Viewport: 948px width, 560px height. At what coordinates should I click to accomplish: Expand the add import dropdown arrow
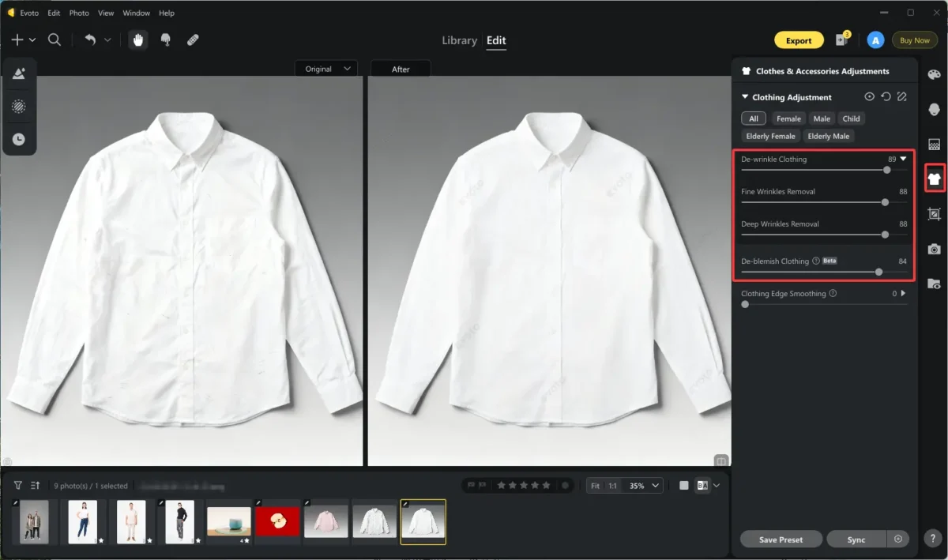click(x=32, y=40)
